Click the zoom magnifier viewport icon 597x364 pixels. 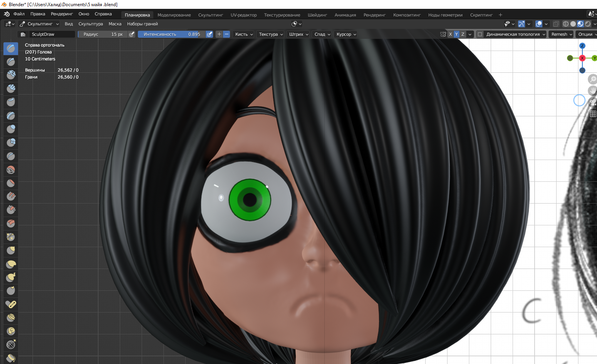[593, 79]
